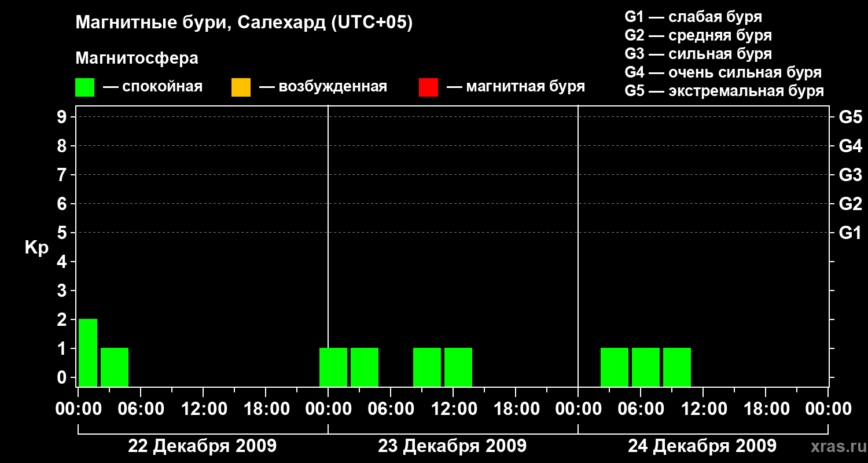Click the second green bar on 22 December

pyautogui.click(x=115, y=367)
